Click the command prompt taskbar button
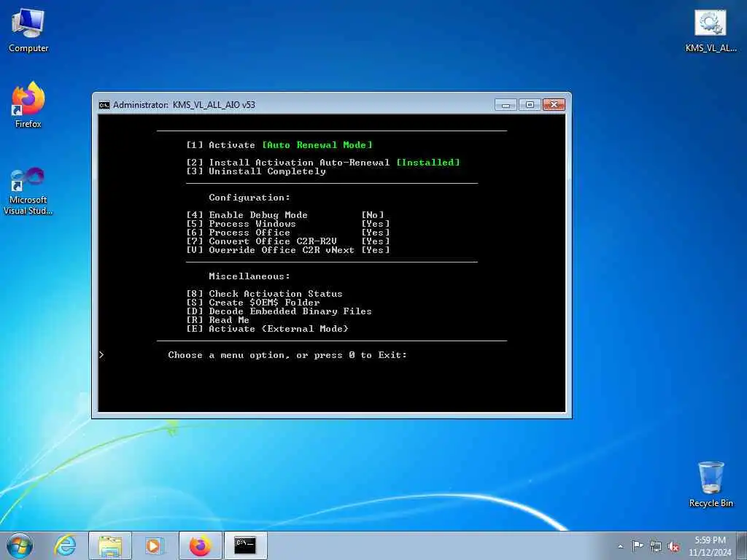 [245, 545]
